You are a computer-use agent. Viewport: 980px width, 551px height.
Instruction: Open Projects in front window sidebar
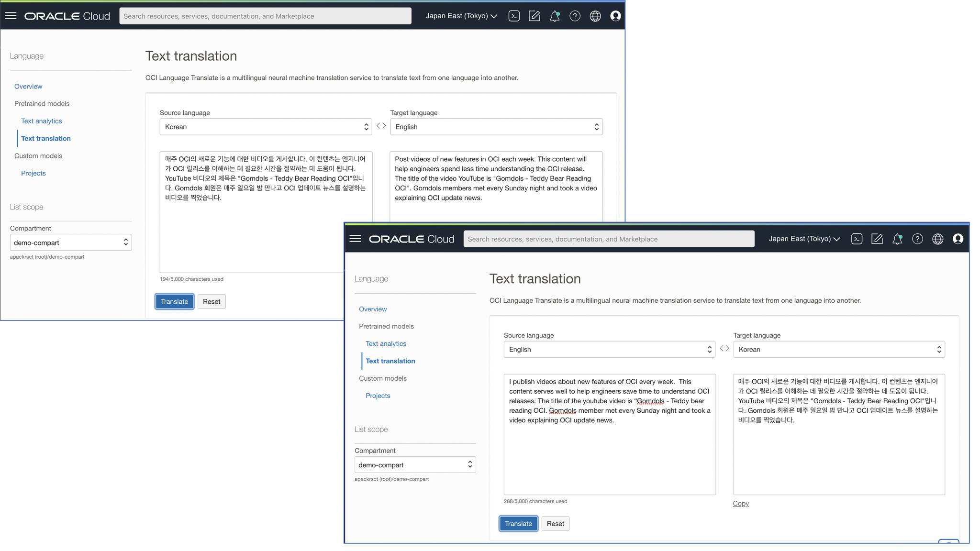[378, 396]
